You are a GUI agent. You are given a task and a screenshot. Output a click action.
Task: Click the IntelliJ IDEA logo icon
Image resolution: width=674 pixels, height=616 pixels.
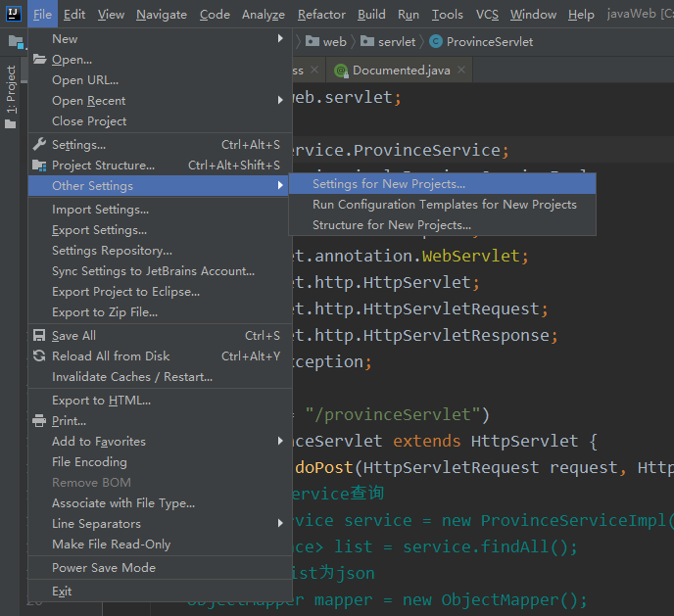pos(14,14)
